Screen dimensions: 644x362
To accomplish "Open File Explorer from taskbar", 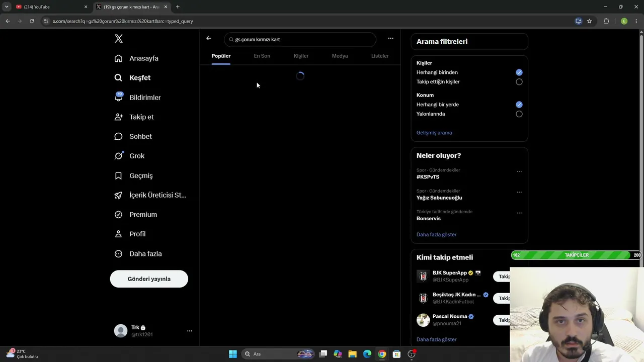I will 353,354.
